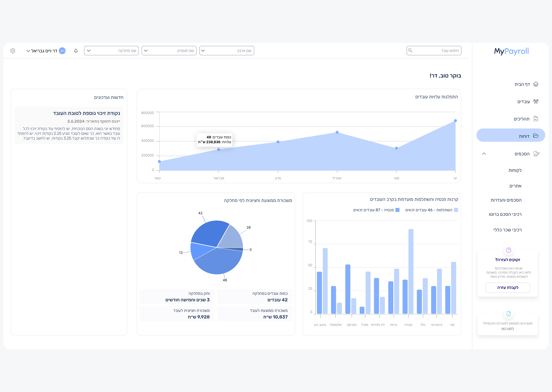
Task: Open settings with the gear icon
Action: pyautogui.click(x=13, y=51)
